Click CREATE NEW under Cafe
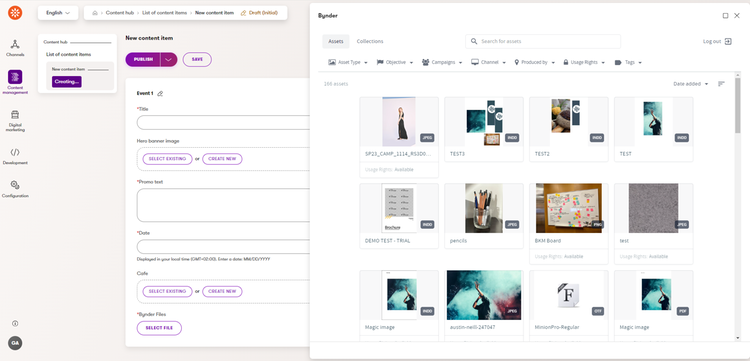Image resolution: width=750 pixels, height=361 pixels. (222, 291)
